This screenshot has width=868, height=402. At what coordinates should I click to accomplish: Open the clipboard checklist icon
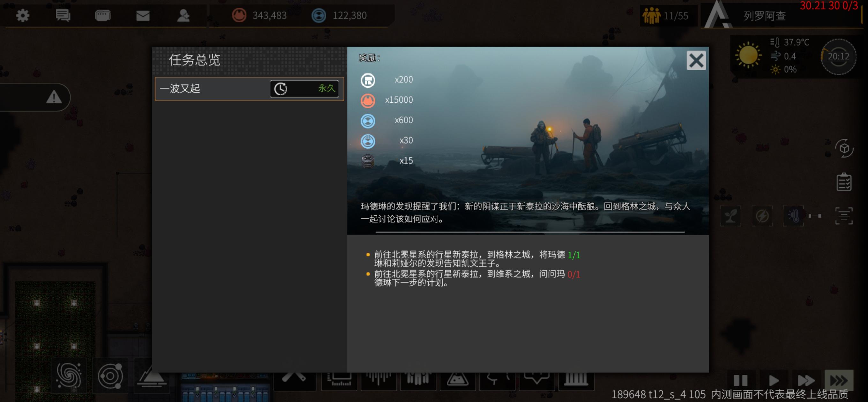[x=844, y=182]
